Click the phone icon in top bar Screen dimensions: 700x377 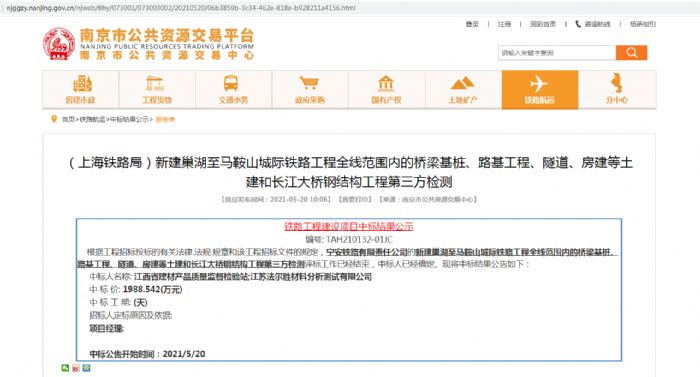pyautogui.click(x=578, y=24)
